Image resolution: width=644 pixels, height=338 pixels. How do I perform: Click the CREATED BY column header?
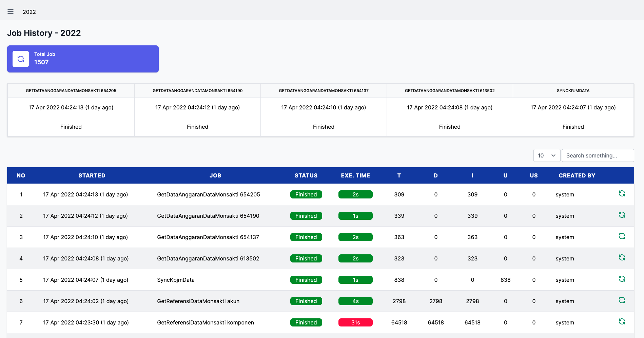[x=577, y=175]
